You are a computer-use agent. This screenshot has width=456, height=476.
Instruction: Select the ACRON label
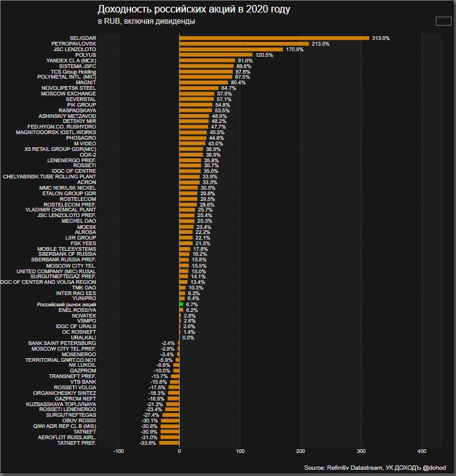click(87, 182)
